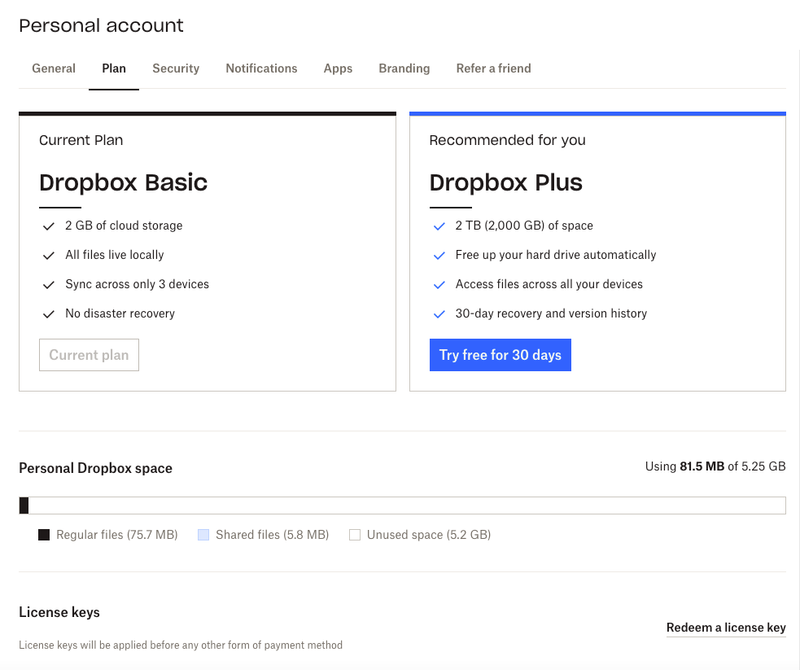800x670 pixels.
Task: Click the checkmark beside Access files across all devices
Action: 438,284
